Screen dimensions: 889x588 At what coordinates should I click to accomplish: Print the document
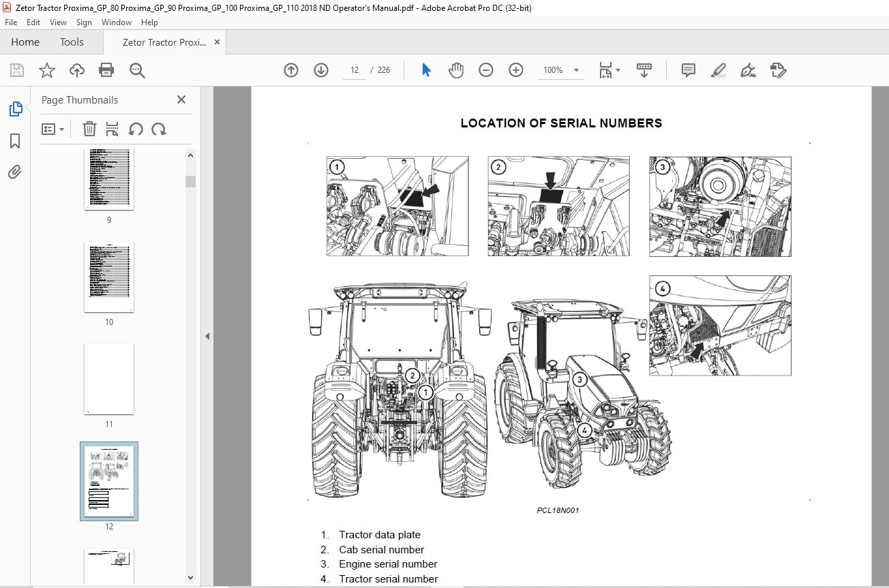pos(106,70)
